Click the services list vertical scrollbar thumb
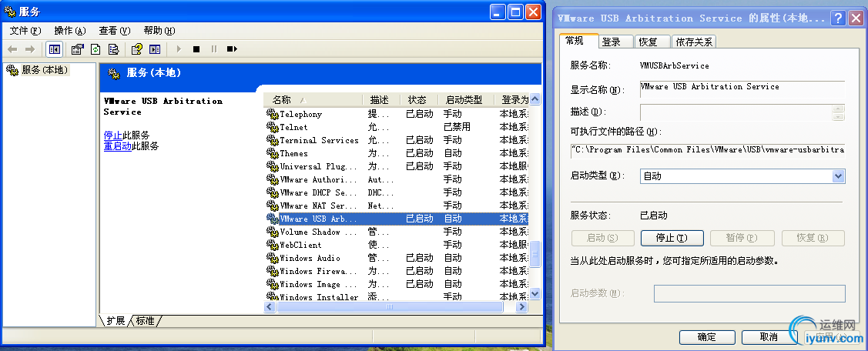The height and width of the screenshot is (351, 868). 535,254
